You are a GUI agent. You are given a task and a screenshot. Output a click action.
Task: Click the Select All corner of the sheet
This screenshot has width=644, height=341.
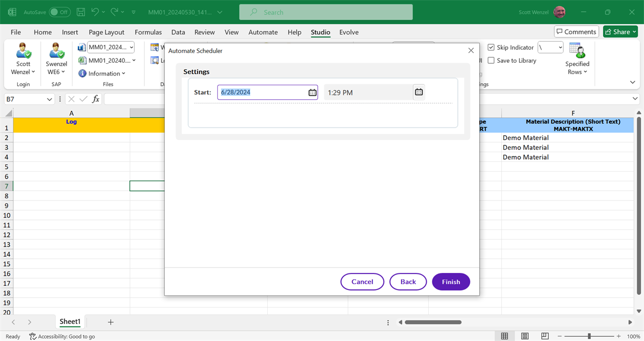click(6, 113)
